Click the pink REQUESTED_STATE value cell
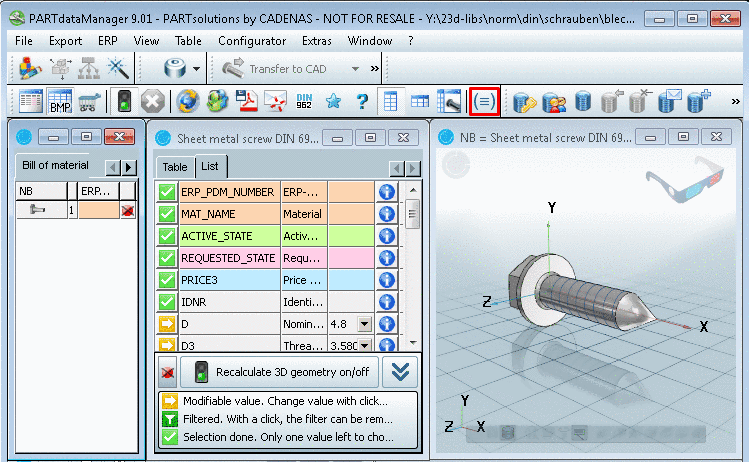The height and width of the screenshot is (462, 749). [x=351, y=258]
